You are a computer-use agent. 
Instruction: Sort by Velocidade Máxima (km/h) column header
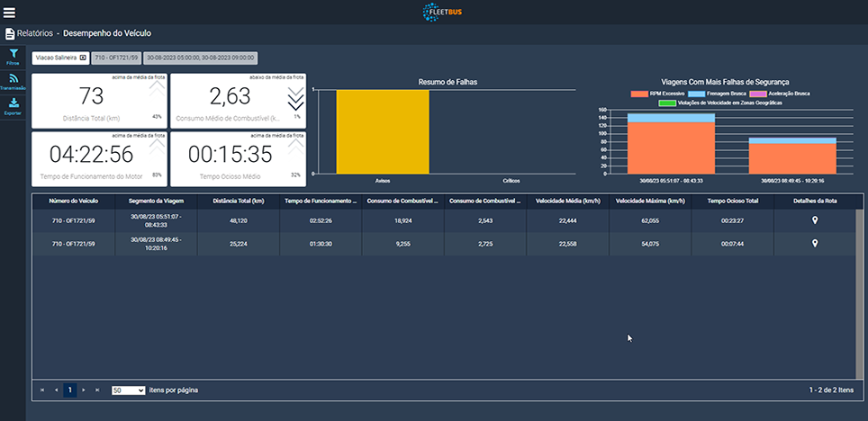coord(650,202)
